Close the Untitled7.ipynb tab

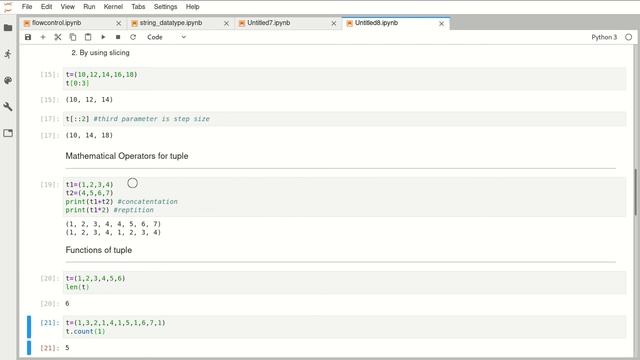click(334, 24)
